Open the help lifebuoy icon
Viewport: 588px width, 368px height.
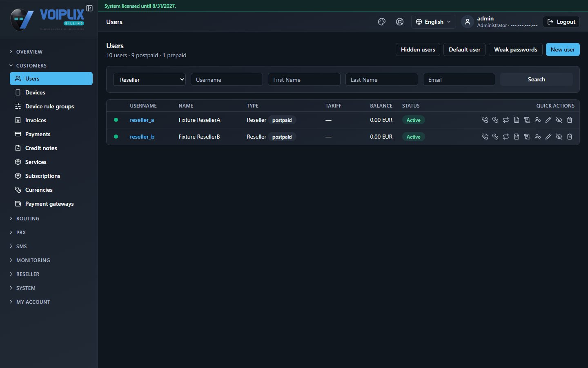[400, 22]
